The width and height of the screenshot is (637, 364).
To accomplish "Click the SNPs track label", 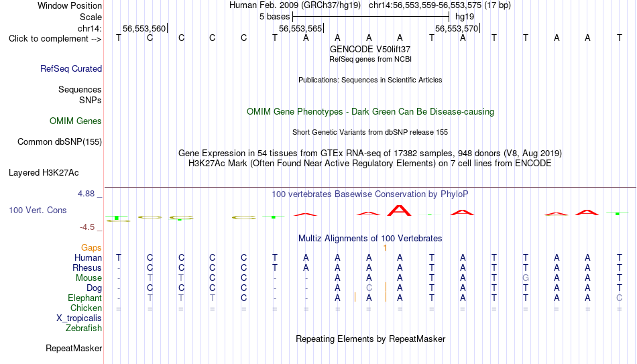I will [x=91, y=100].
